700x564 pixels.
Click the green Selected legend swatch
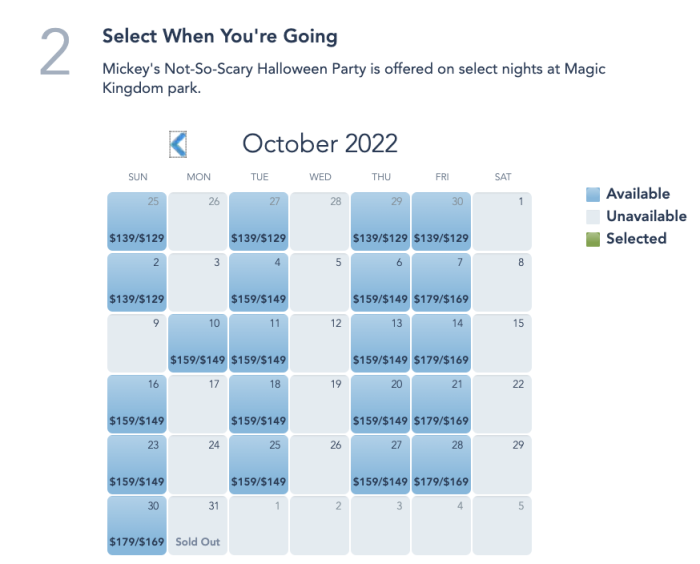click(x=593, y=239)
